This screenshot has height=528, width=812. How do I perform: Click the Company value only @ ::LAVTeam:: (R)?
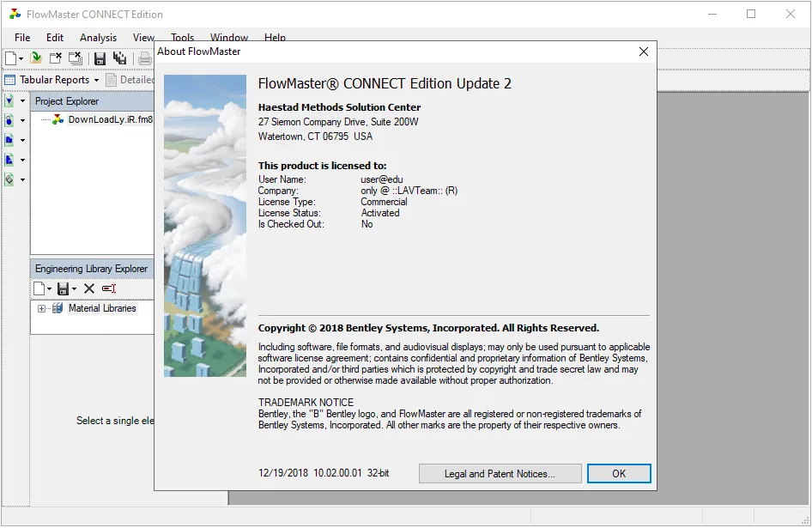tap(409, 191)
